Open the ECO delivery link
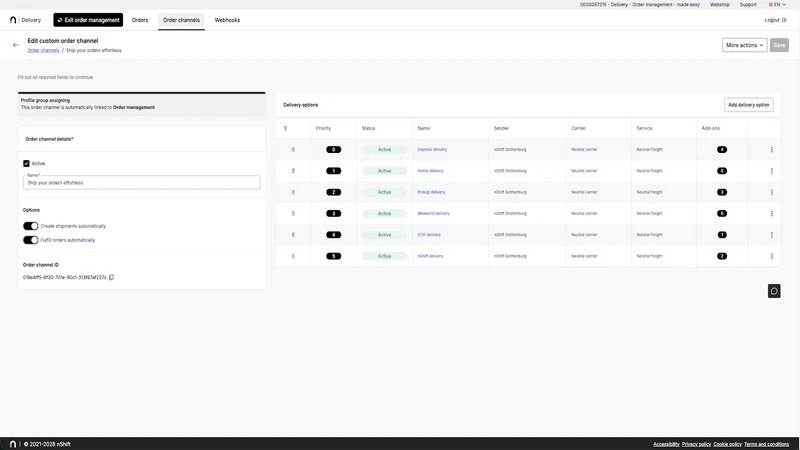The height and width of the screenshot is (450, 800). pos(429,235)
